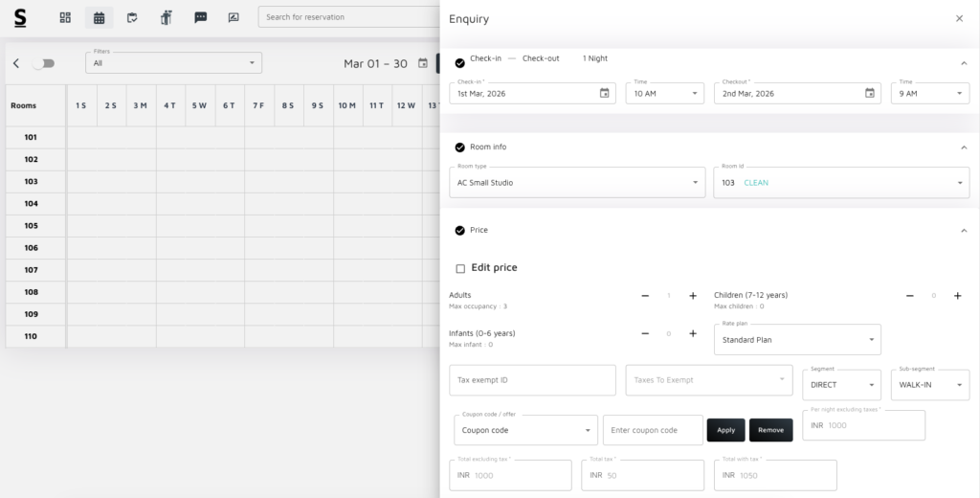
Task: Open the chat messages icon
Action: [x=200, y=17]
